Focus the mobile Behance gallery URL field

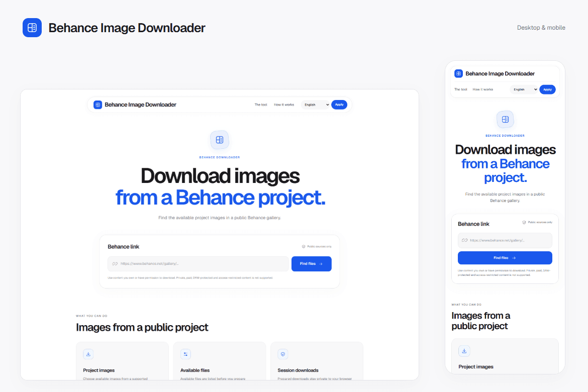point(505,240)
